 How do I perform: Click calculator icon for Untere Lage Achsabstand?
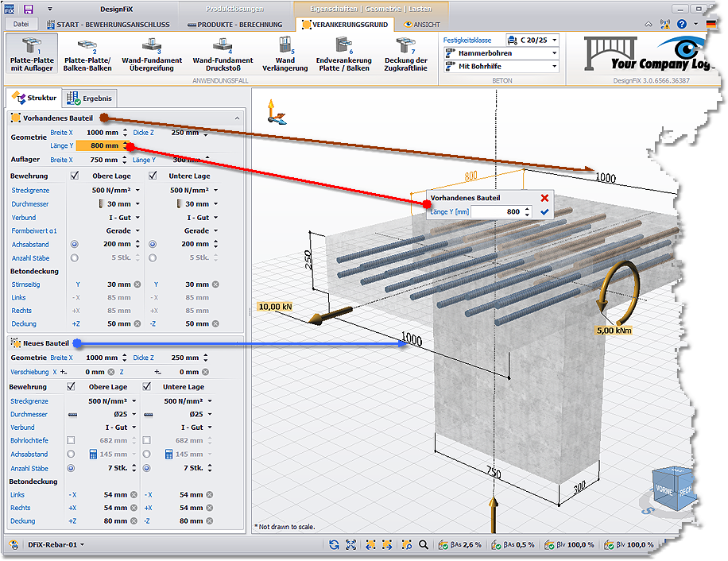point(168,455)
